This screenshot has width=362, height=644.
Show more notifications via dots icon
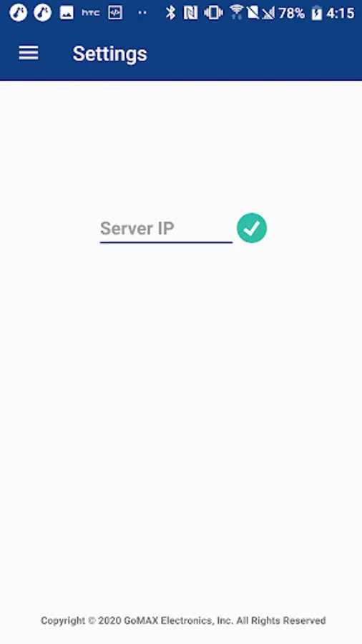[x=142, y=13]
